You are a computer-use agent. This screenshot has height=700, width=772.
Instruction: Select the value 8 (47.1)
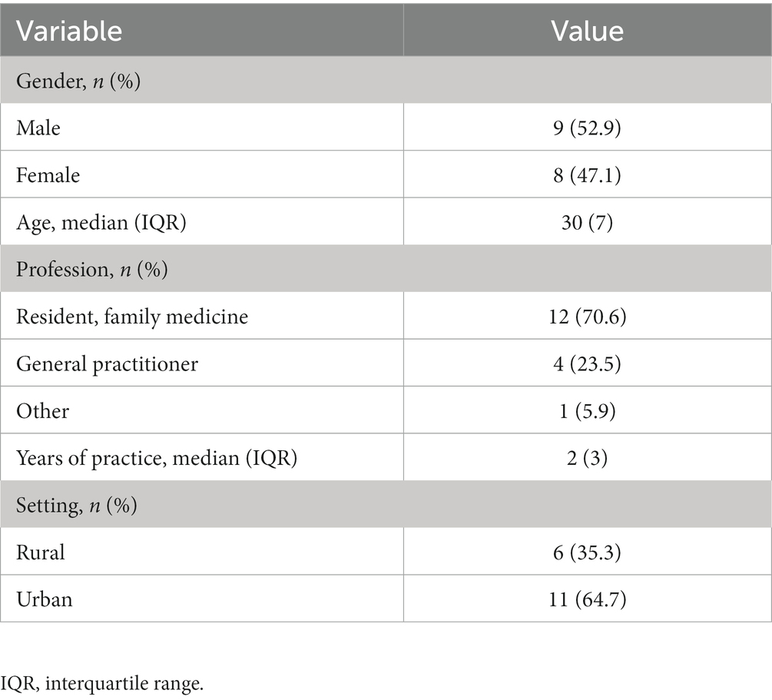coord(587,175)
